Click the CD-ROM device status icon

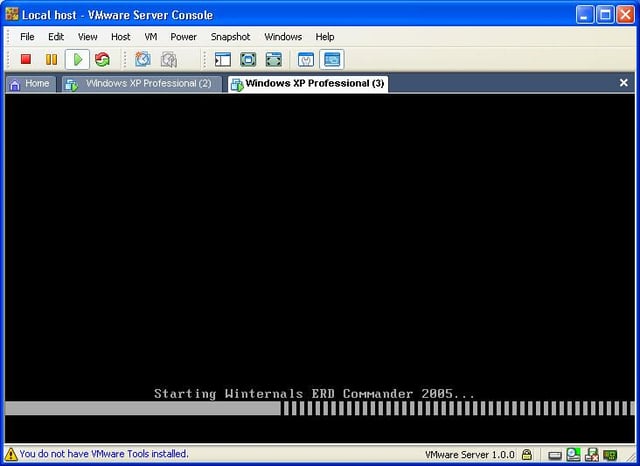click(573, 454)
